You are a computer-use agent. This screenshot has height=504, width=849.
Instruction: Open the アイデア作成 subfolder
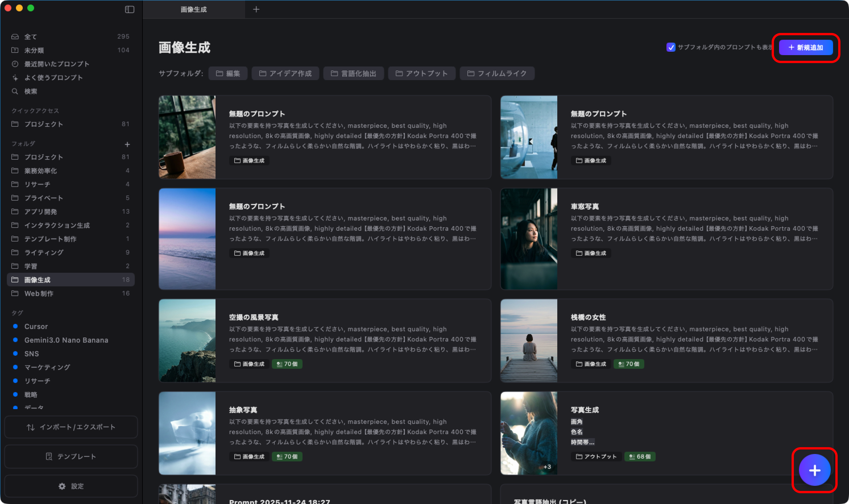pos(285,73)
